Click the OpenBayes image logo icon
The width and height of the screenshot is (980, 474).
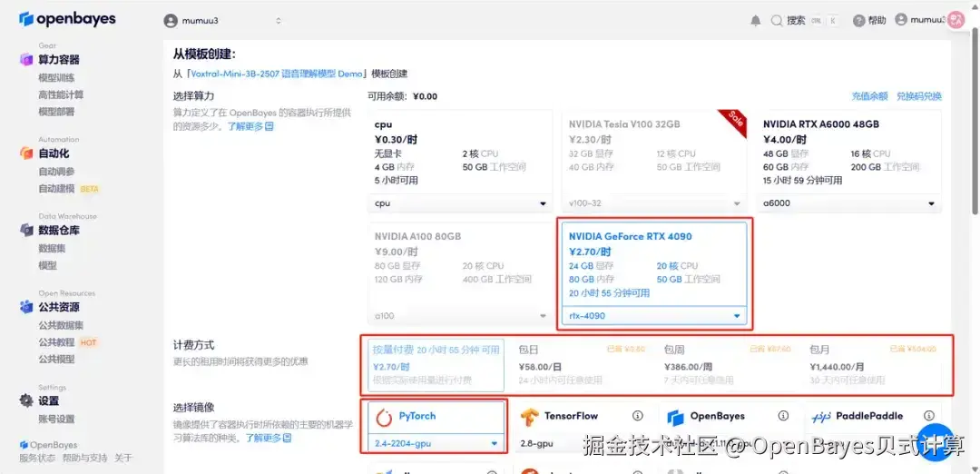(675, 417)
